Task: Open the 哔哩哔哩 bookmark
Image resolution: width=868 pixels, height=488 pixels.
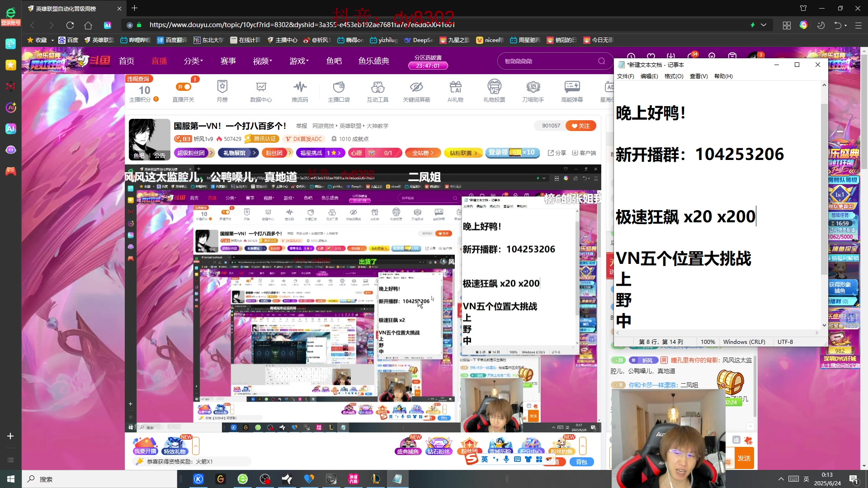Action: click(x=135, y=40)
